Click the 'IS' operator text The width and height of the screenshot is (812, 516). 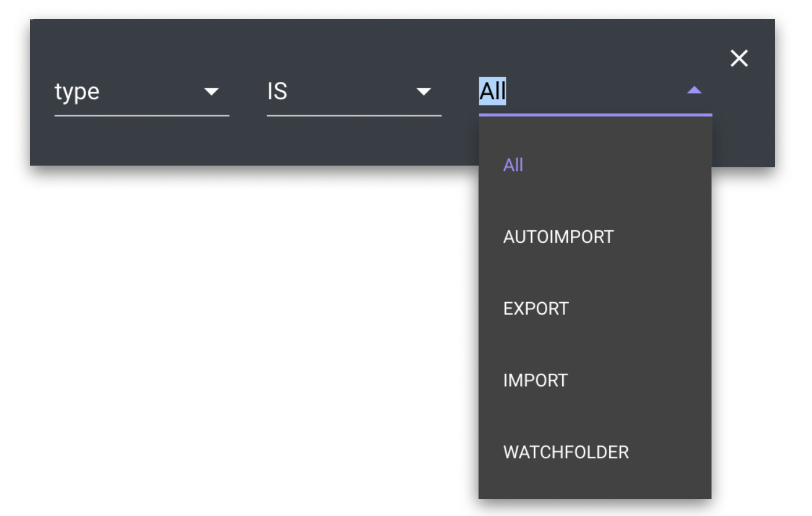click(277, 91)
